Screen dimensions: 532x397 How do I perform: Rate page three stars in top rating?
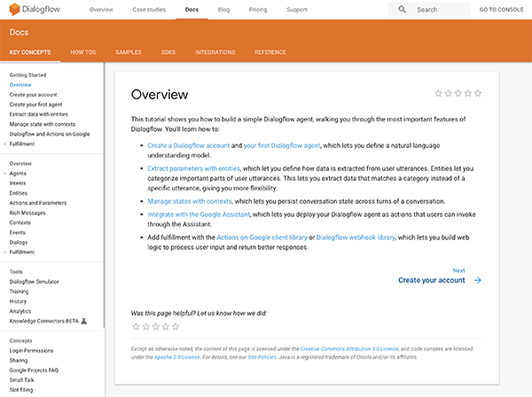[x=458, y=93]
